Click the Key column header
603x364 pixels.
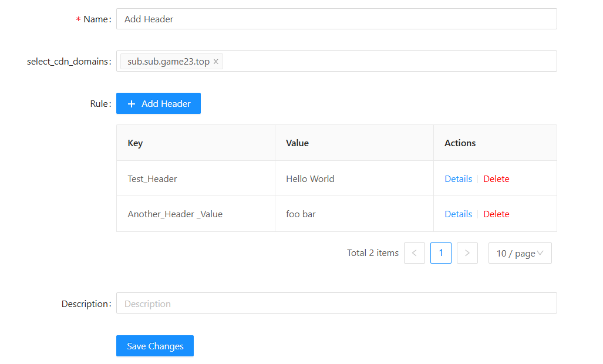point(135,143)
